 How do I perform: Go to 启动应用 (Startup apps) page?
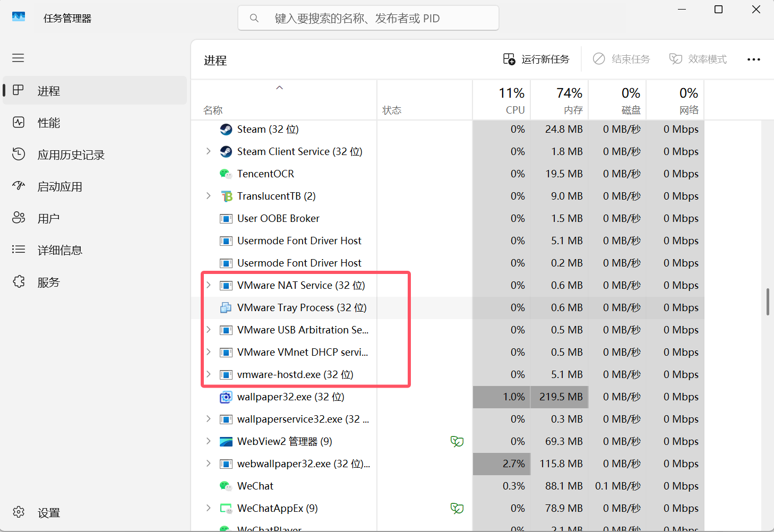pos(95,186)
